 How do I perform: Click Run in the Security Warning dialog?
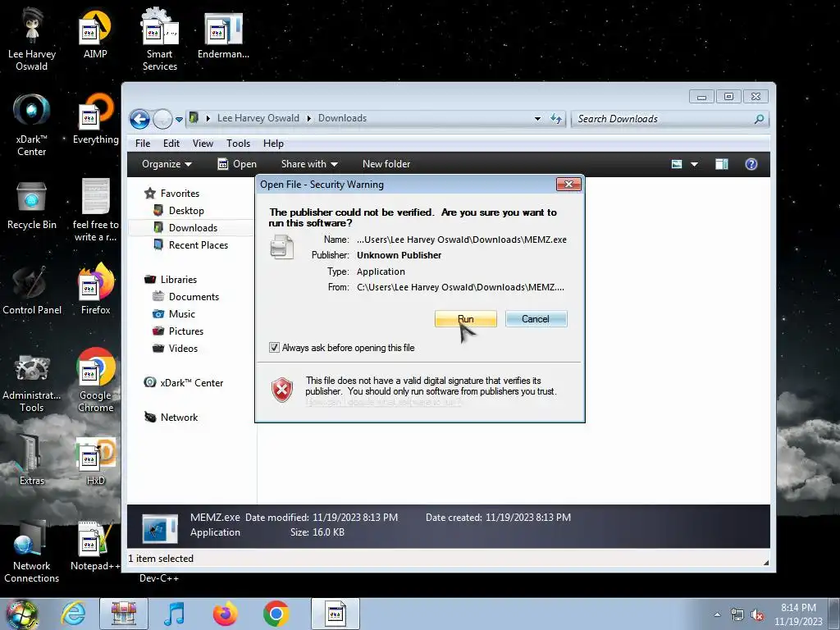(466, 319)
